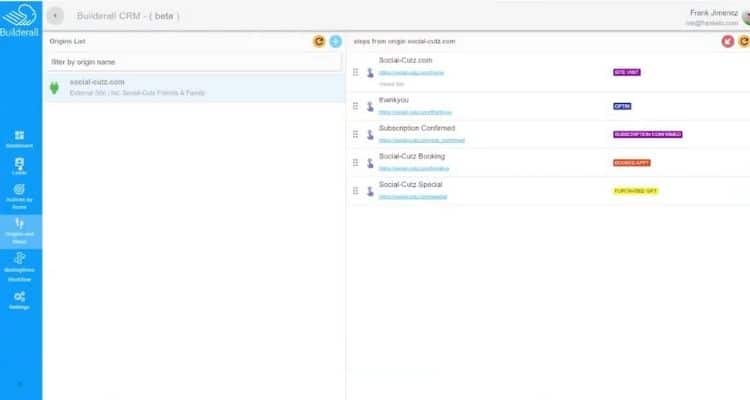Click the orange tag on Social-Cutz Booking row
Image resolution: width=750 pixels, height=400 pixels.
(632, 163)
